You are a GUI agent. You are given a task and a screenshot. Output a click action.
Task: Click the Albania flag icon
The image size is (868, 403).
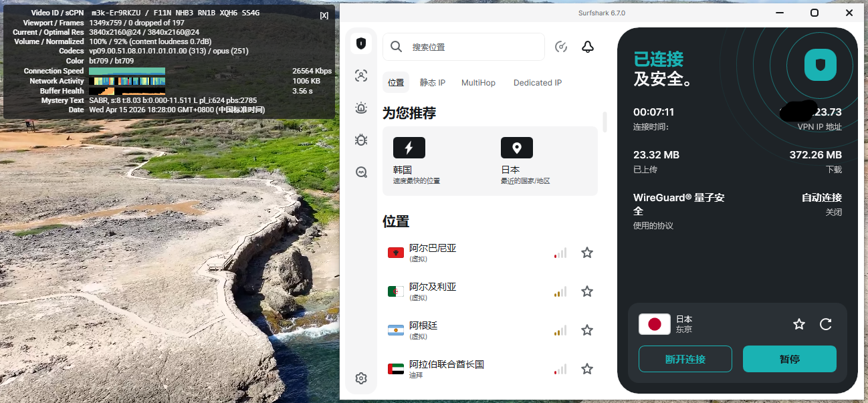(396, 253)
